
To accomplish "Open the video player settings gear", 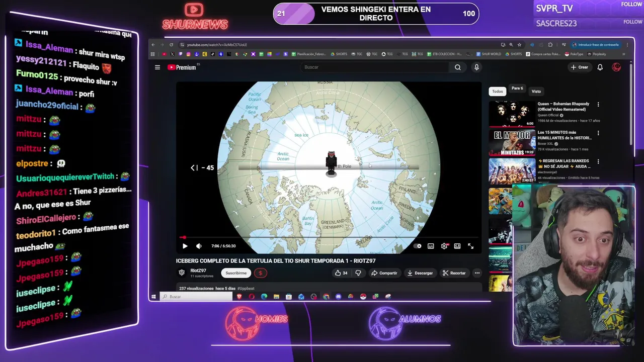I will [x=444, y=246].
